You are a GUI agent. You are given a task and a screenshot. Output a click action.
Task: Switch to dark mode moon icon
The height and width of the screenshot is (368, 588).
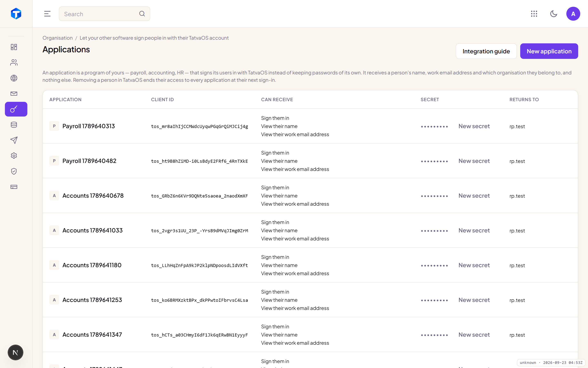coord(553,14)
